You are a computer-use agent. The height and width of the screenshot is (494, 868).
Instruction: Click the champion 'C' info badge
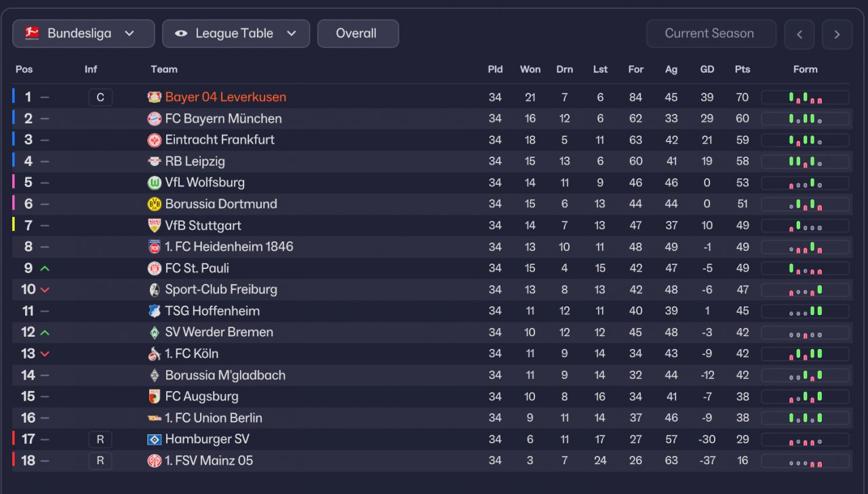point(100,98)
